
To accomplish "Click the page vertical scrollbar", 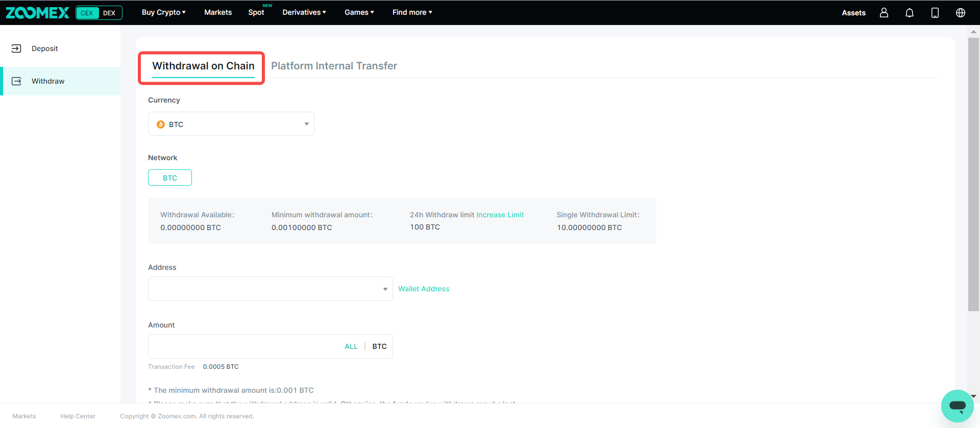I will pyautogui.click(x=973, y=173).
